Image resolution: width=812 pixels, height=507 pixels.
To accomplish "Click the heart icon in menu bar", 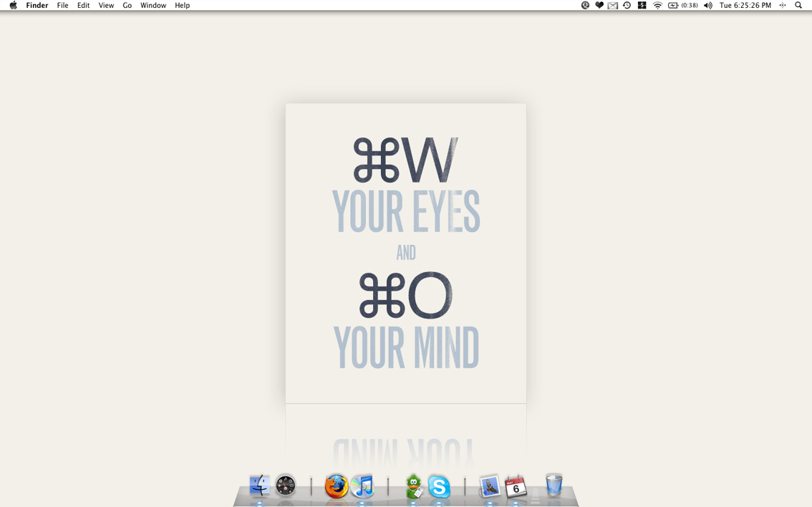I will click(x=599, y=5).
